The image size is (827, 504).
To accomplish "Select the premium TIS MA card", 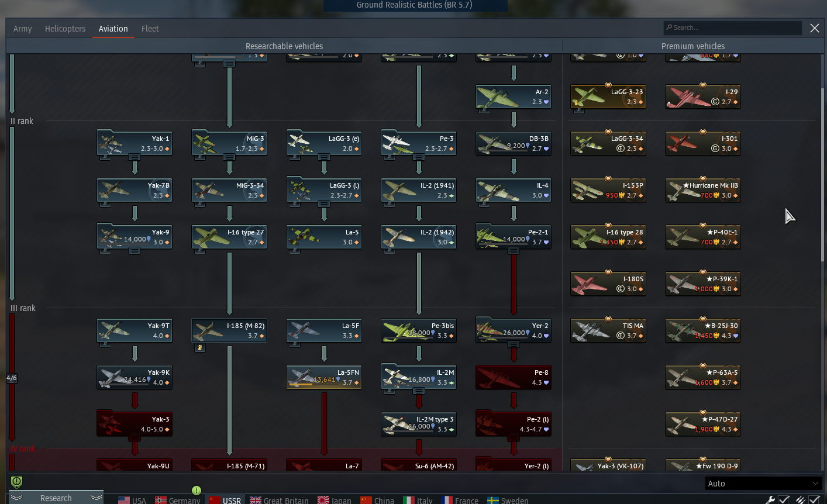I will (608, 330).
